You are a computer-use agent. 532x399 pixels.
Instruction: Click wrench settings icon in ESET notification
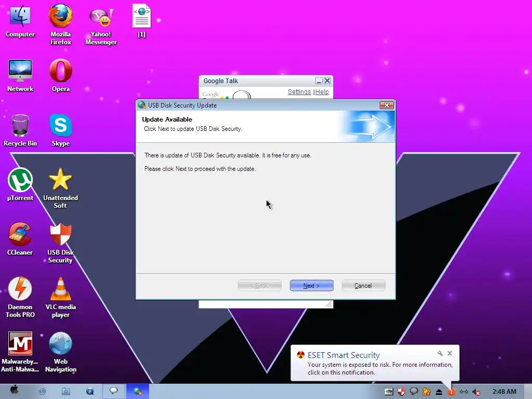440,353
